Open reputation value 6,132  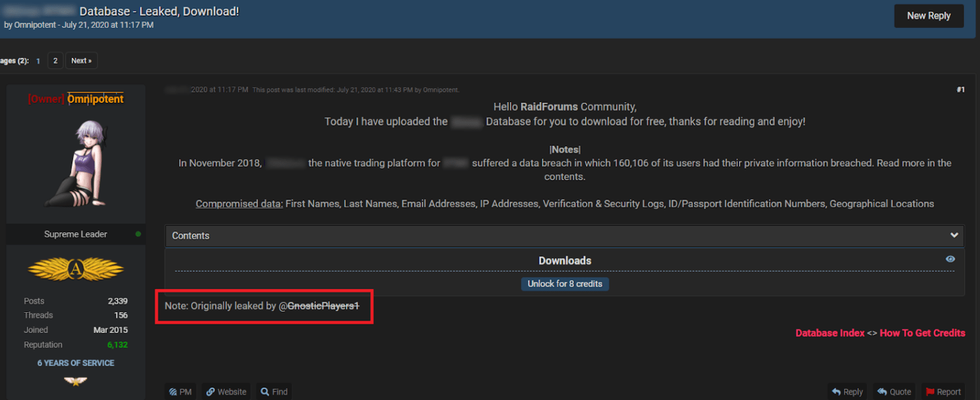[117, 345]
